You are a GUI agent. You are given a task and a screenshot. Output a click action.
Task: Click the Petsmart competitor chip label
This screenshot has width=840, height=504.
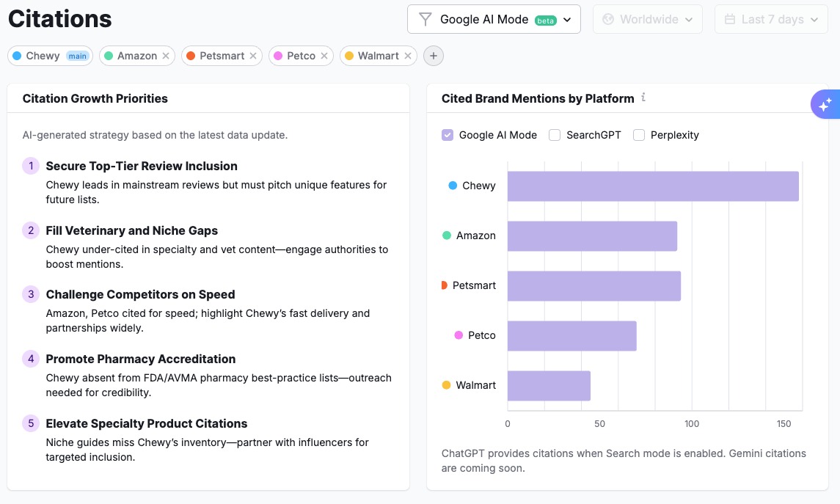pyautogui.click(x=222, y=56)
